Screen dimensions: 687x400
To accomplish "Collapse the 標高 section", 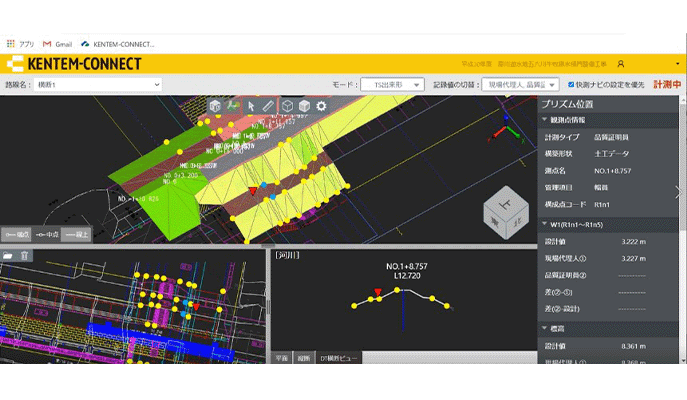I will (544, 328).
